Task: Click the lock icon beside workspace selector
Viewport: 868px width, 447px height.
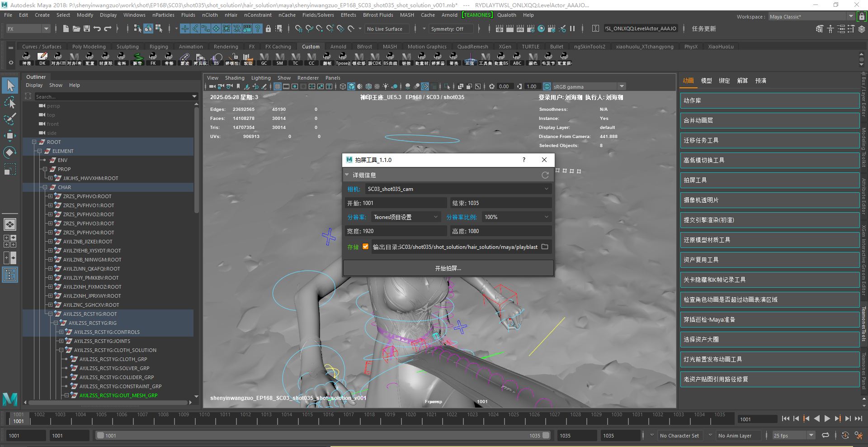Action: 862,17
